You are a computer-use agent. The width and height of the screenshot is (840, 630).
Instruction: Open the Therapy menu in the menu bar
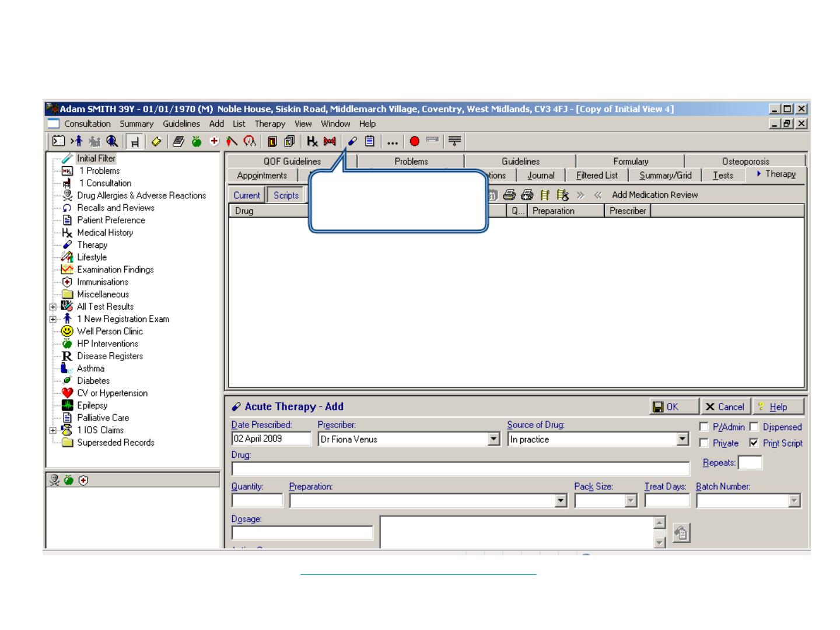tap(269, 124)
